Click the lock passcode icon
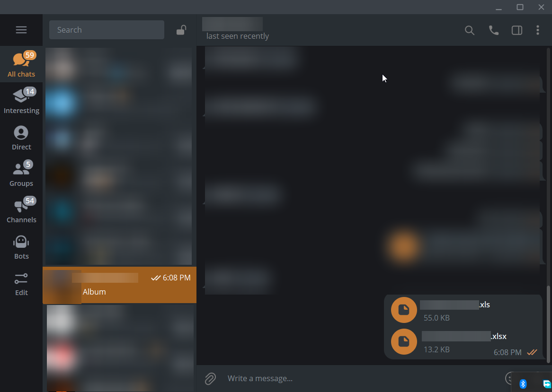Viewport: 552px width, 392px height. point(181,30)
